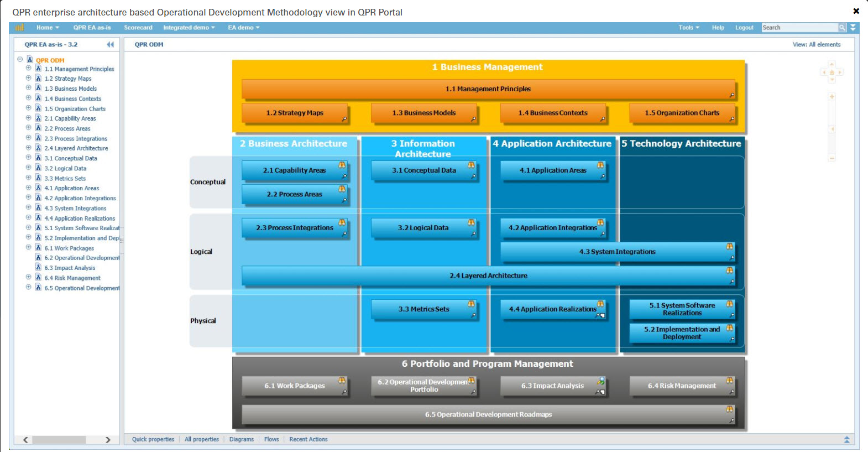Viewport: 868px width, 452px height.
Task: Click the Help link
Action: 718,28
